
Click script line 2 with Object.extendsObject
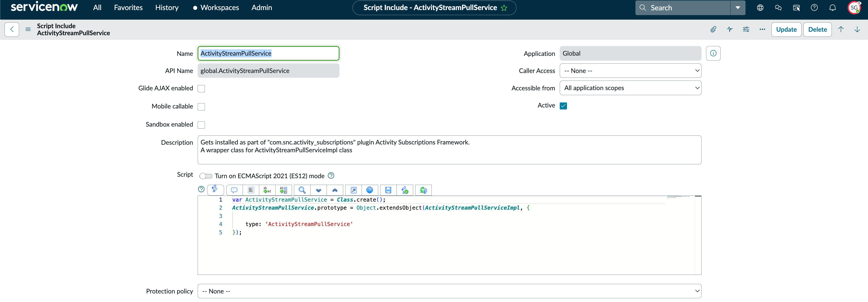pos(381,208)
